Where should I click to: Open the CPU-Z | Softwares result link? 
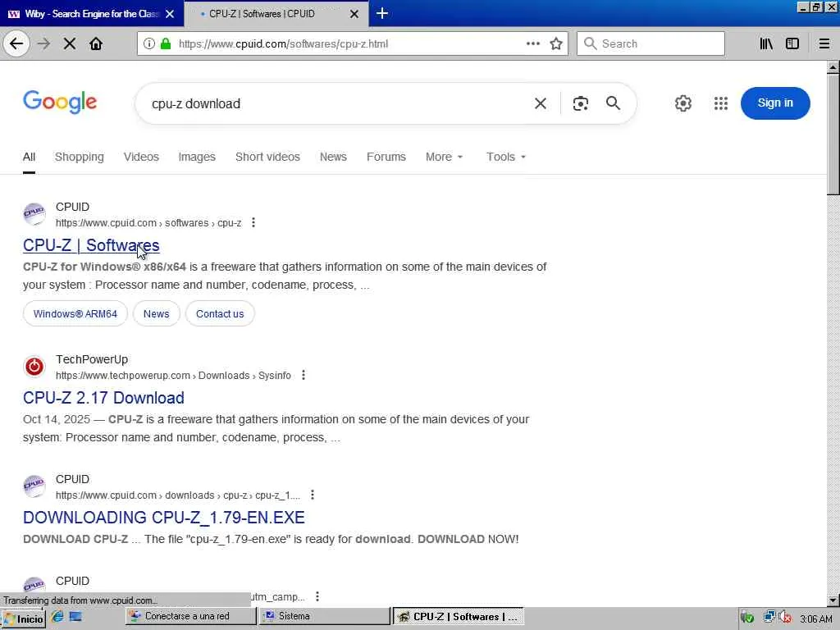91,245
